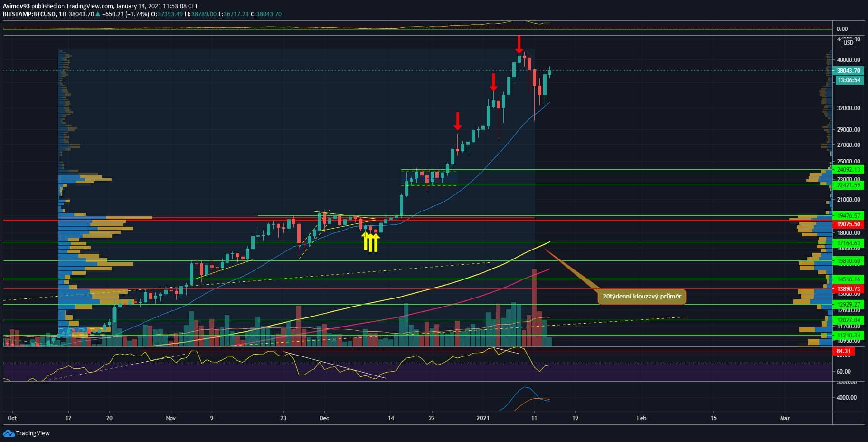868x442 pixels.
Task: Click the 13:06:54 bar countdown label
Action: (x=849, y=80)
